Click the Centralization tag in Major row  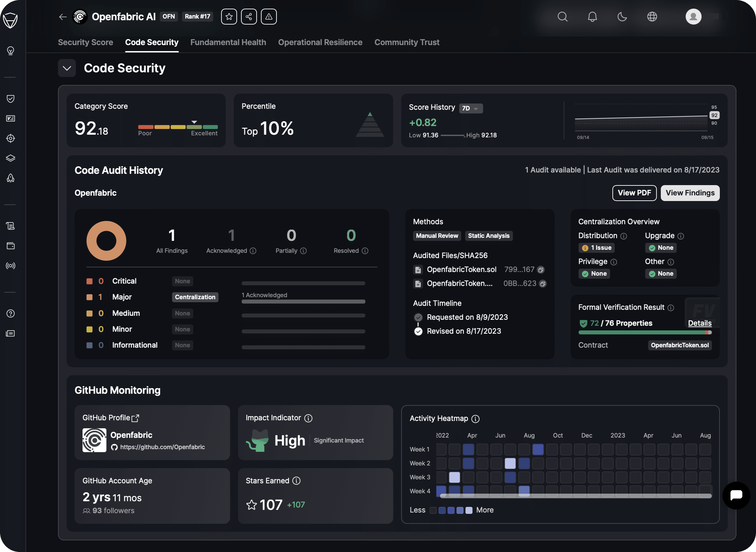click(195, 297)
